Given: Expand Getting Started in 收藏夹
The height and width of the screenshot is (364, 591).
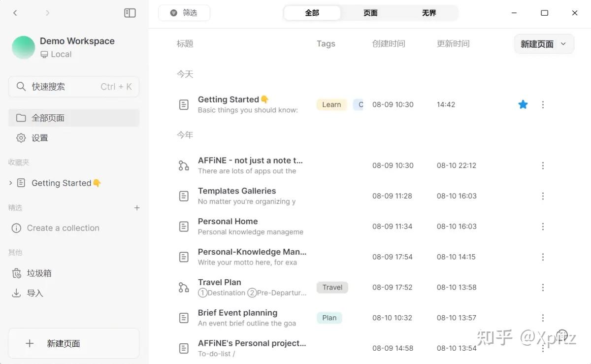Looking at the screenshot, I should tap(10, 183).
